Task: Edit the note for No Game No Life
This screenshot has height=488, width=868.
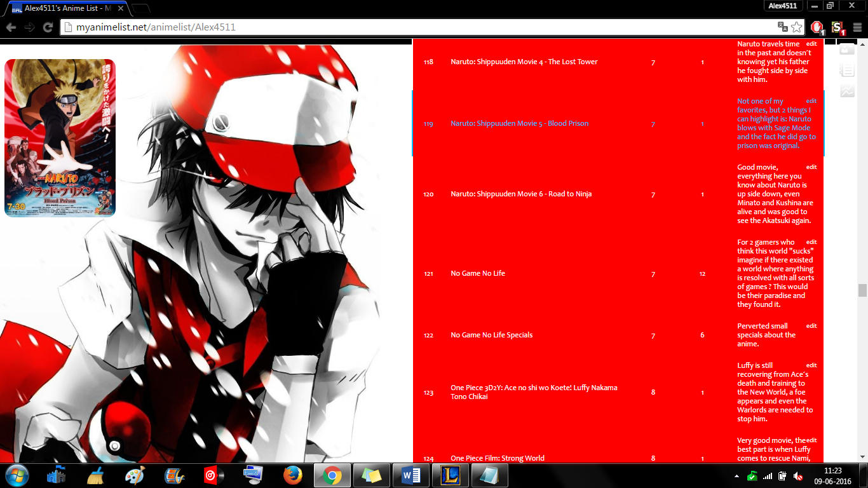Action: click(811, 242)
